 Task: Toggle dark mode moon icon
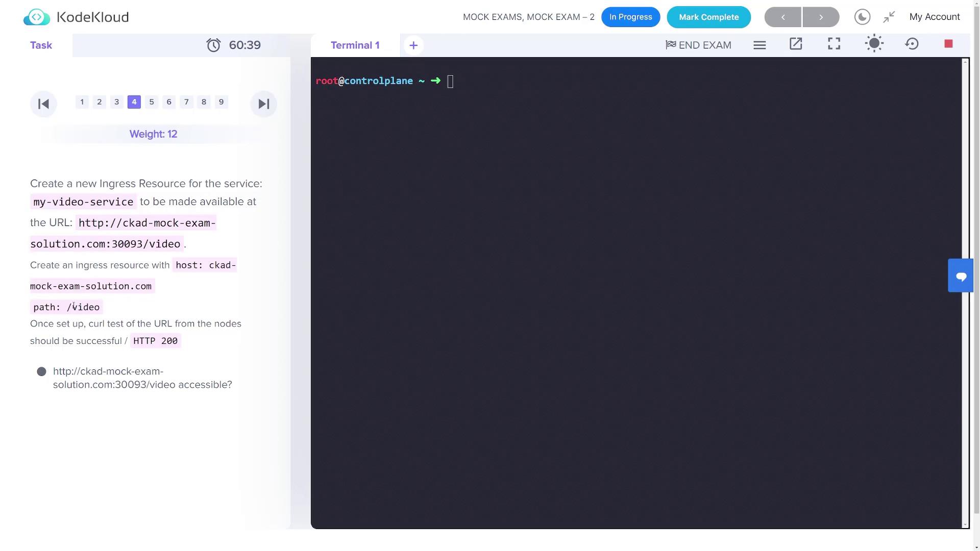point(862,17)
